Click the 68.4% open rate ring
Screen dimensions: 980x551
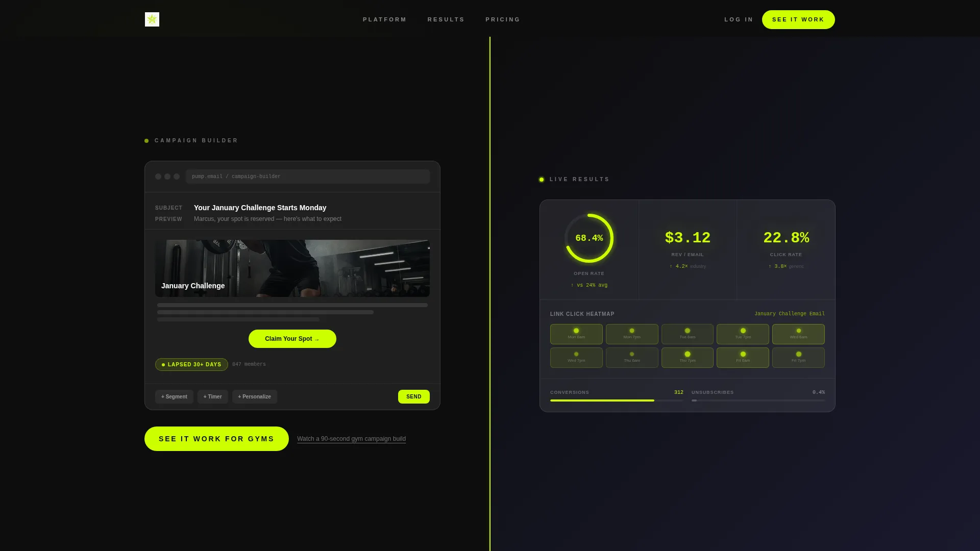[589, 238]
